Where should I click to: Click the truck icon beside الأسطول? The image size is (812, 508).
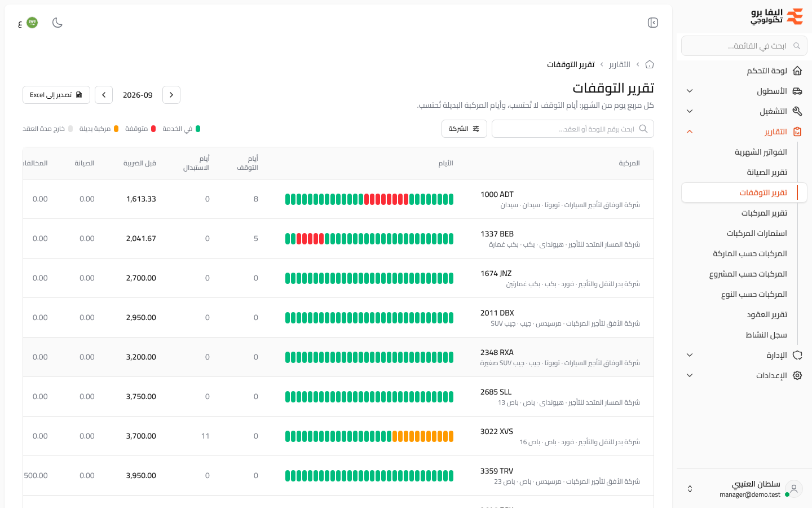(797, 91)
